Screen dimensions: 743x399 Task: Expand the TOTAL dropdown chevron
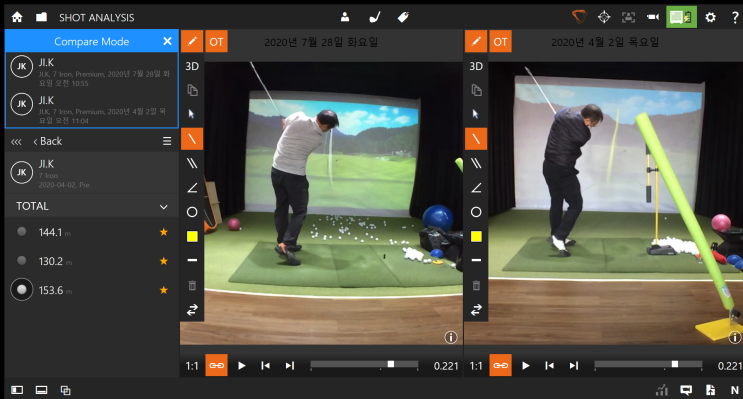tap(163, 207)
